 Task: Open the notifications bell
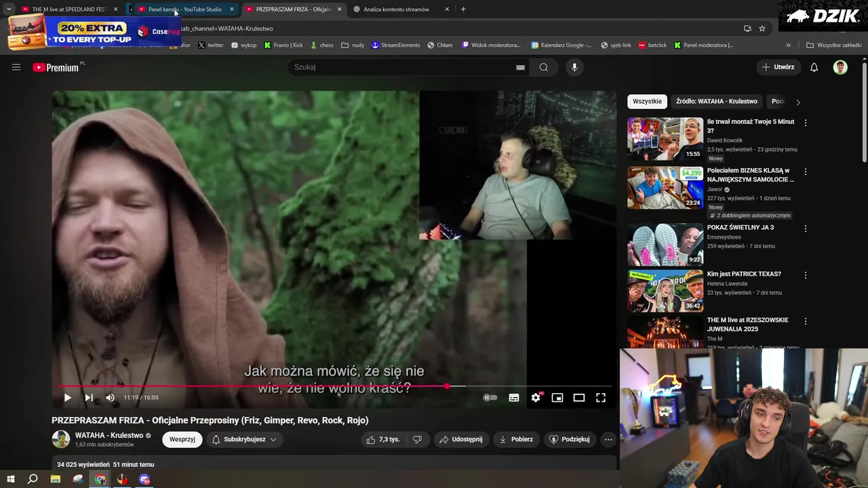click(x=814, y=67)
